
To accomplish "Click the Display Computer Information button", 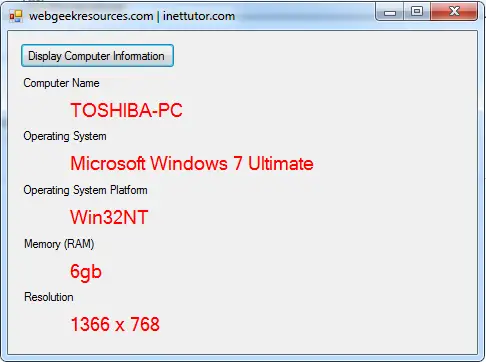I will point(97,56).
